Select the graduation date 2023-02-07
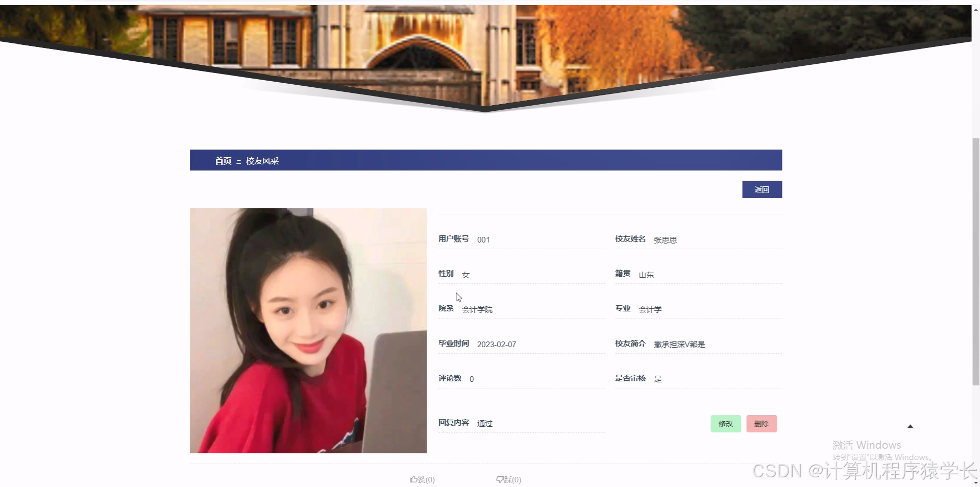The height and width of the screenshot is (487, 980). coord(497,345)
